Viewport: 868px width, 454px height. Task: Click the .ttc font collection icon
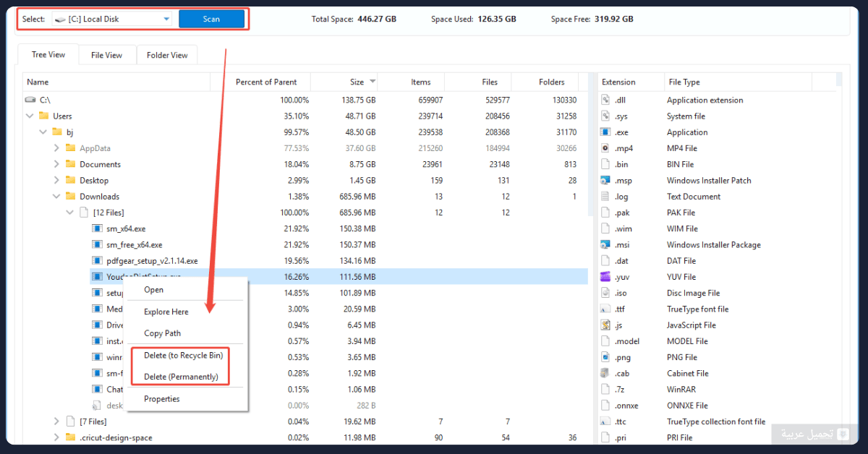point(605,421)
